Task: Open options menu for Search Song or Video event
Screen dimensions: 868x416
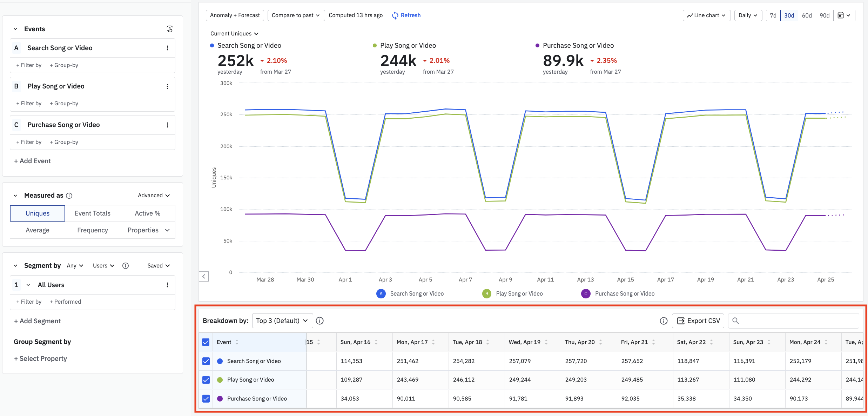Action: tap(167, 48)
